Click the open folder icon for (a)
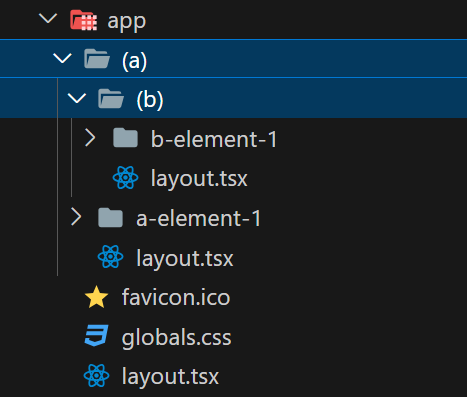 [97, 59]
